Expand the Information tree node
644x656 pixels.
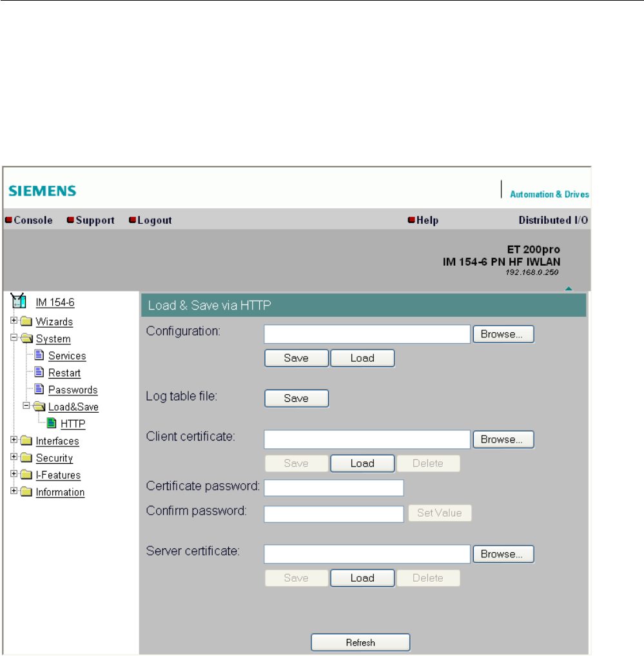click(14, 491)
